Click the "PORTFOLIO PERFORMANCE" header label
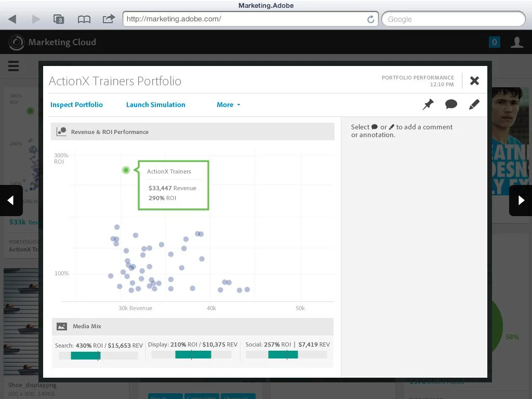Viewport: 532px width, 399px height. click(418, 77)
